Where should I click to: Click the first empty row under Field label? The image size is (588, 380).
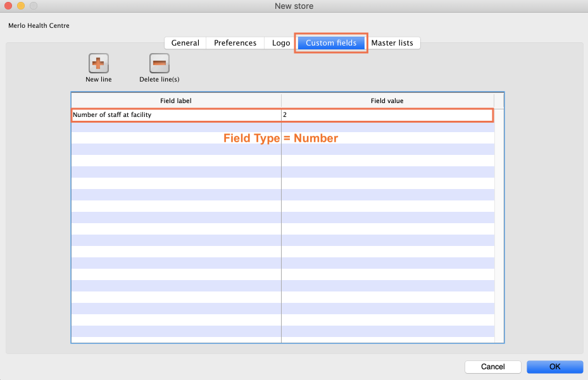click(x=176, y=127)
